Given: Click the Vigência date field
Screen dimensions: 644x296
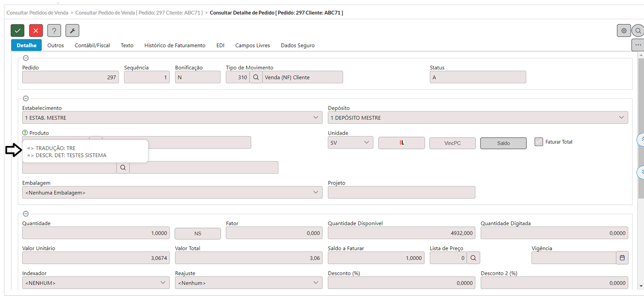Looking at the screenshot, I should 574,258.
